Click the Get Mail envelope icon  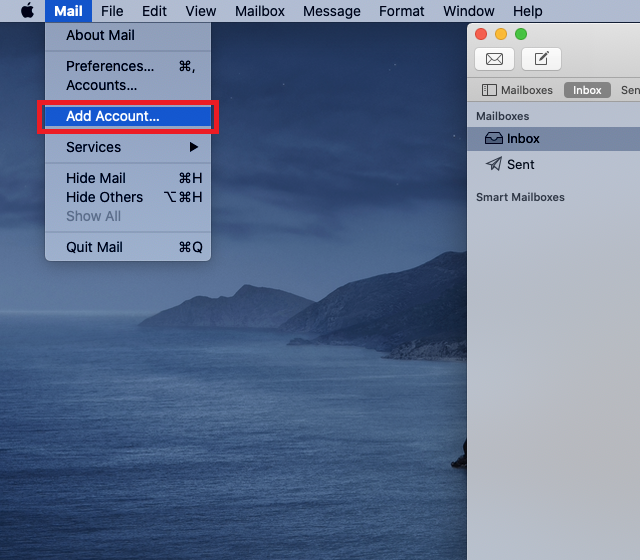pos(494,59)
